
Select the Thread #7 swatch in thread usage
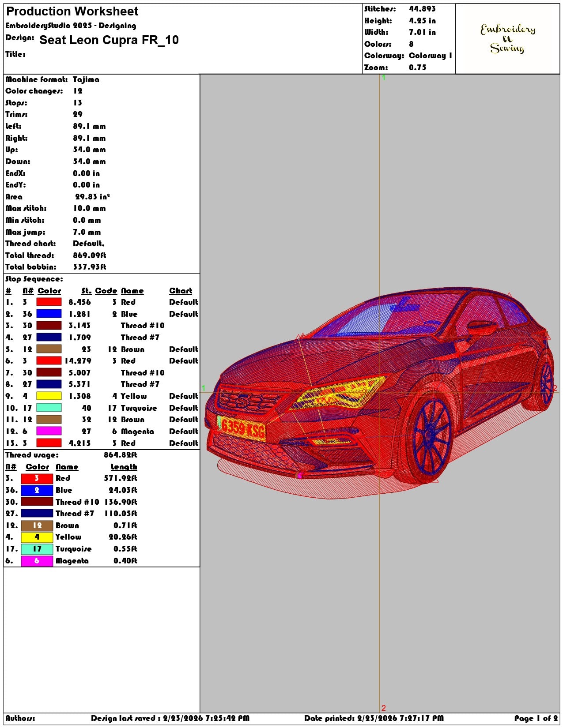pyautogui.click(x=37, y=514)
